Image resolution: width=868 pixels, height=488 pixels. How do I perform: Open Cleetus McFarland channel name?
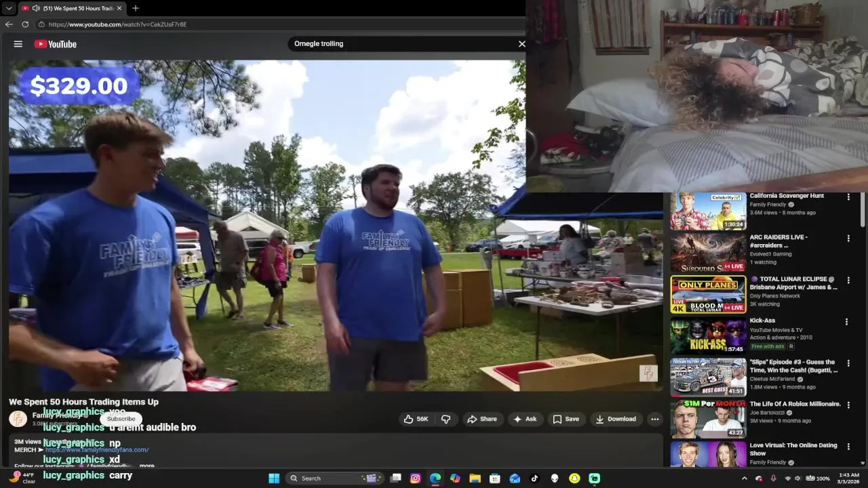click(x=773, y=379)
